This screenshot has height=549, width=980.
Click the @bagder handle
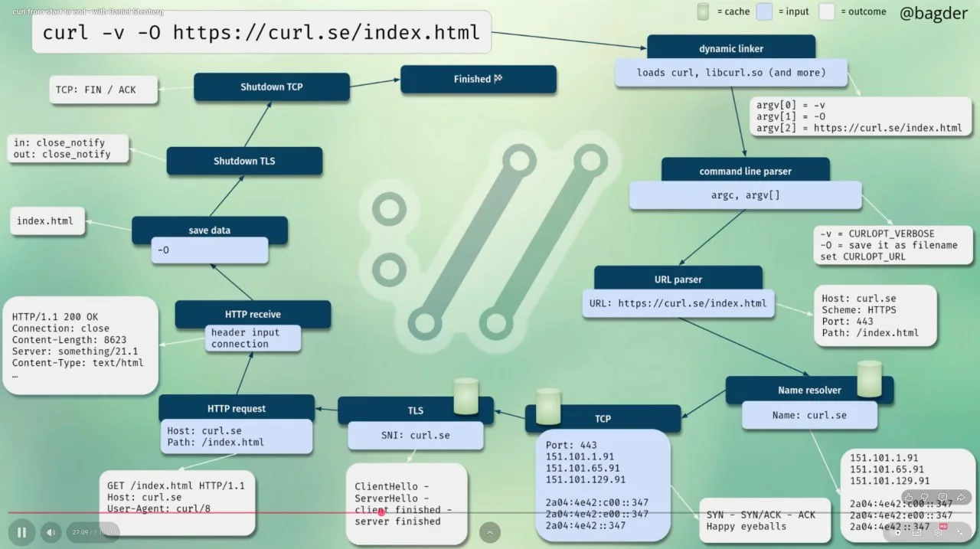click(933, 13)
